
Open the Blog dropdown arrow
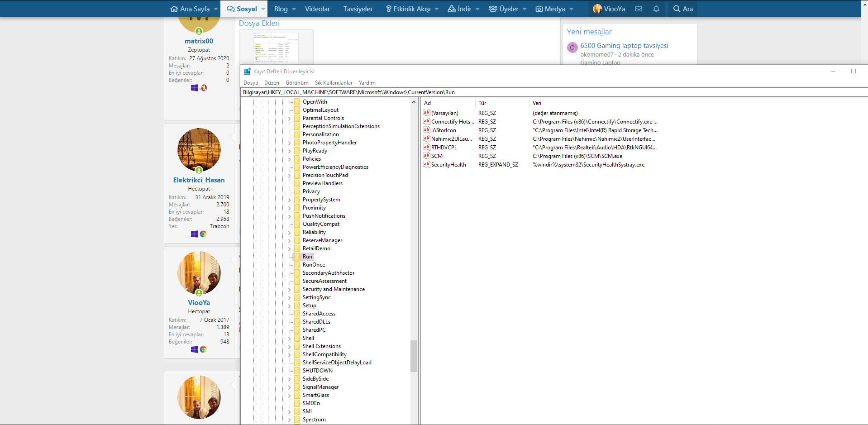294,9
